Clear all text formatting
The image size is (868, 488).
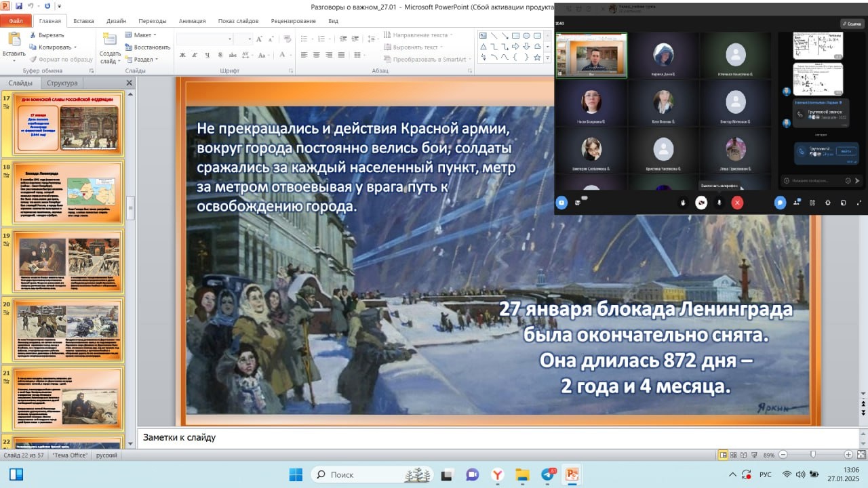(x=287, y=39)
